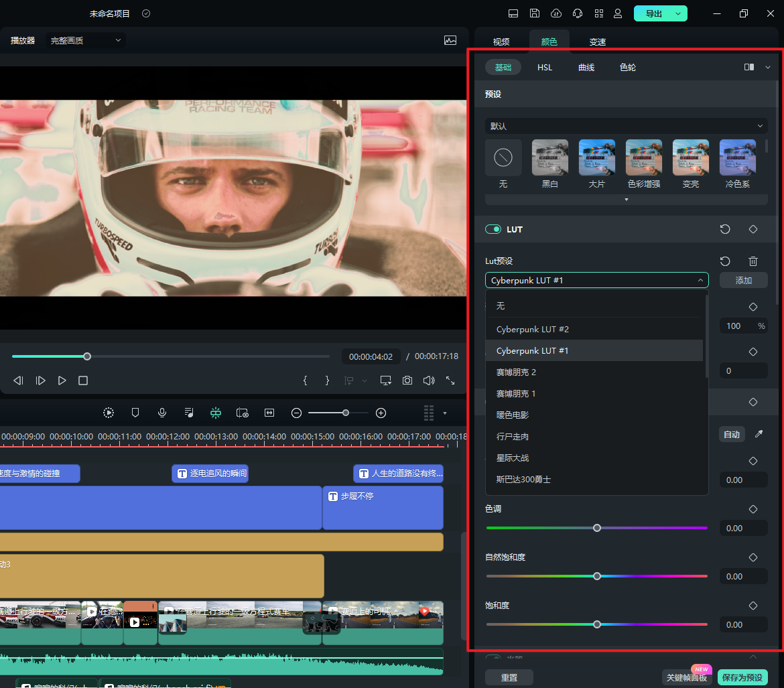Viewport: 784px width, 688px height.
Task: Take a snapshot with the camera icon
Action: [407, 381]
